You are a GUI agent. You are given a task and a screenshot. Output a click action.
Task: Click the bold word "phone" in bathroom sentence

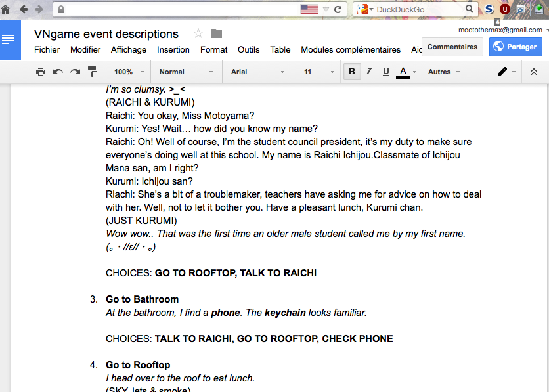[x=225, y=313]
